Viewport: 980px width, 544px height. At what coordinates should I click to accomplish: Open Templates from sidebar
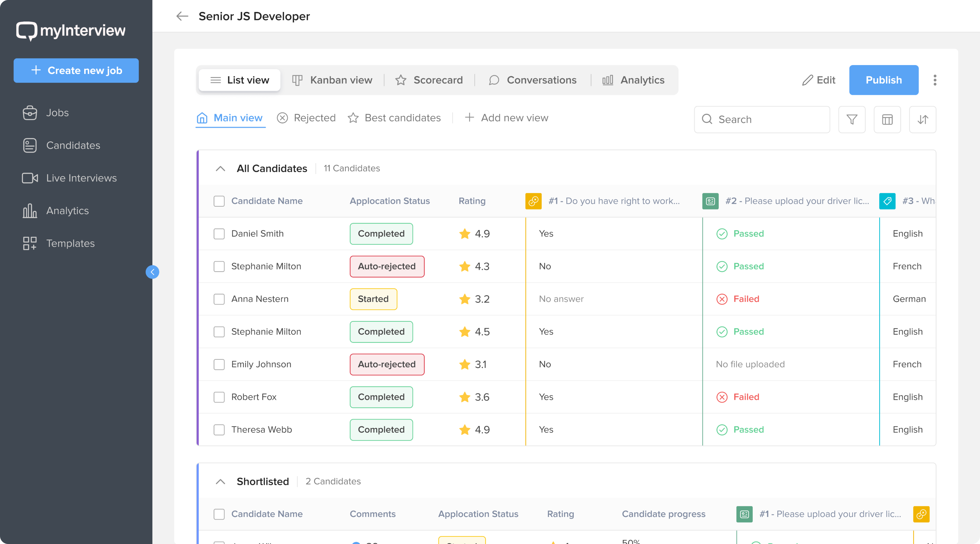[70, 243]
